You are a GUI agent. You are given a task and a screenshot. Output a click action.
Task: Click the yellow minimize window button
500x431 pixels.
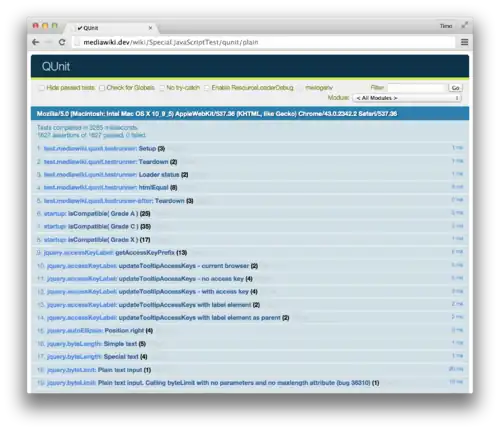[x=45, y=26]
